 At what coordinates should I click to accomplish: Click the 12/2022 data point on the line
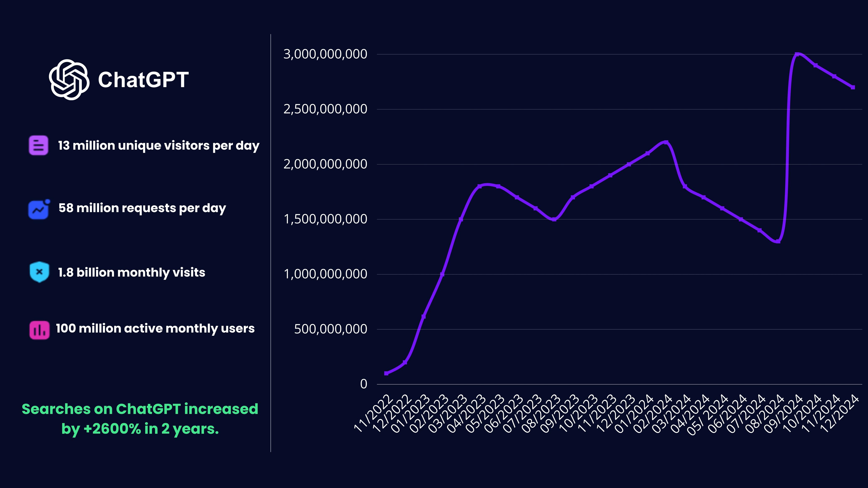[405, 362]
